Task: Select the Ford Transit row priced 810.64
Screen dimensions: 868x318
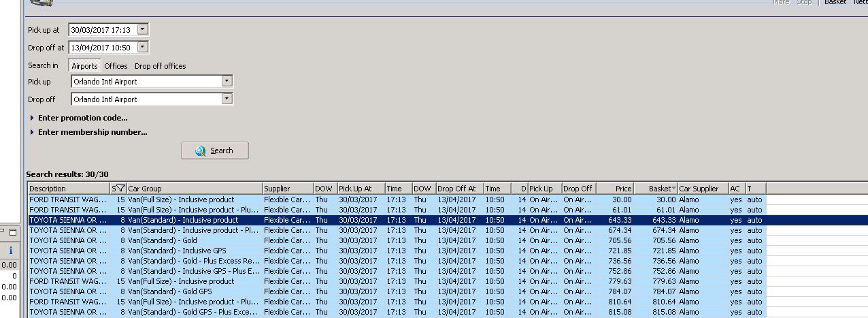Action: [x=397, y=302]
